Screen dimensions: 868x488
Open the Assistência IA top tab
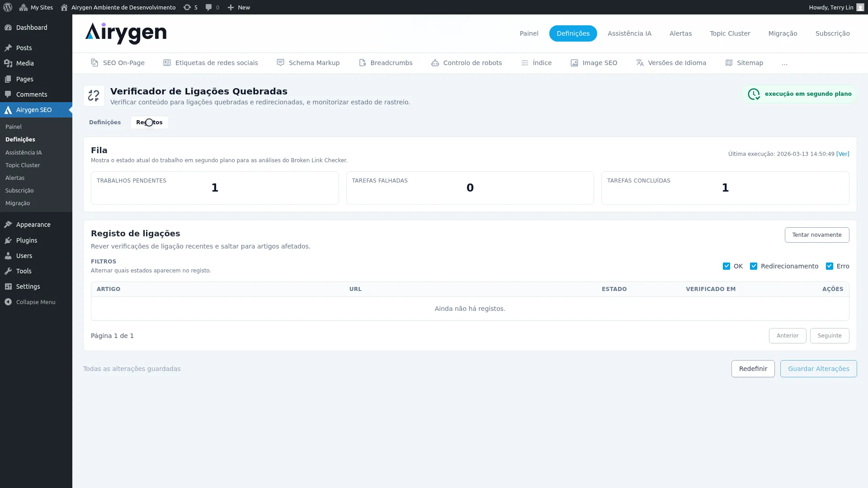(629, 33)
